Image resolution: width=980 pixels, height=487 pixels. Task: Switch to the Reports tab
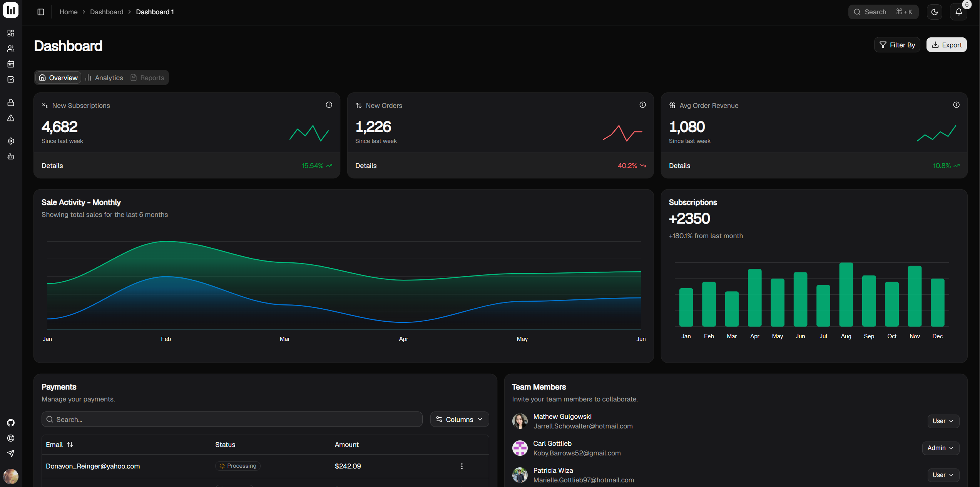pos(147,77)
